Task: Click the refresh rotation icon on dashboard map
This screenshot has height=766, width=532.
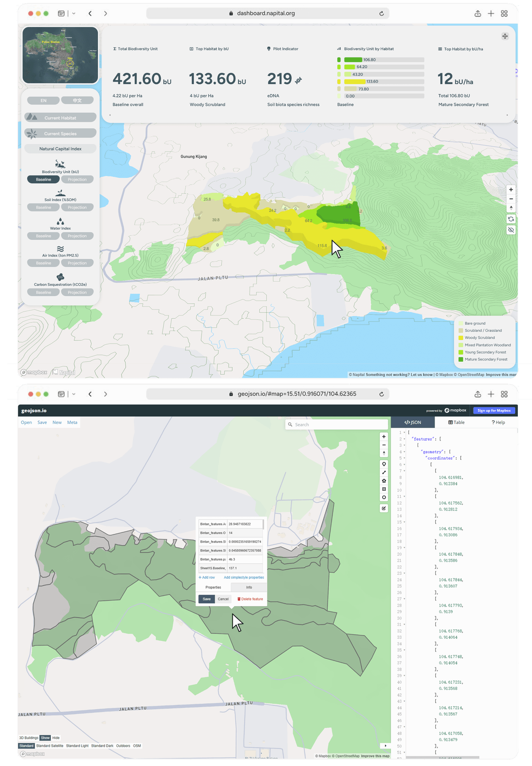Action: pos(511,219)
